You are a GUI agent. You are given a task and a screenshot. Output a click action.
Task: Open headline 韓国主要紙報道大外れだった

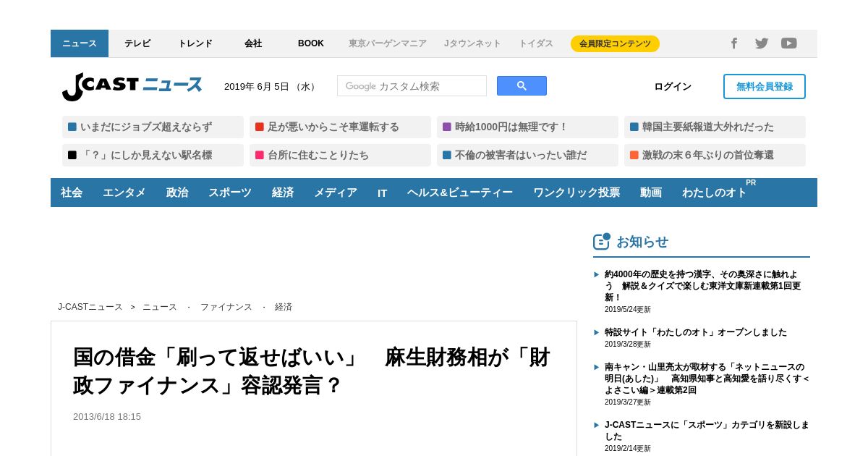coord(715,127)
